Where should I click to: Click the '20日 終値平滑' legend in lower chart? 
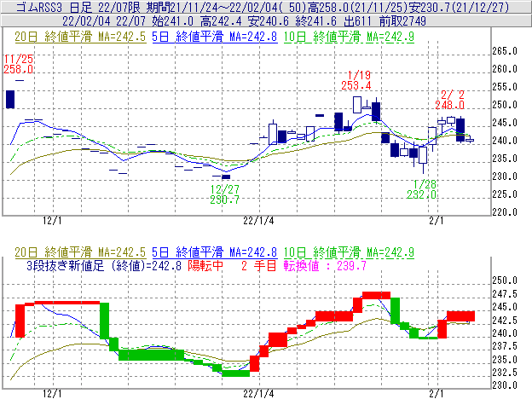click(x=53, y=252)
